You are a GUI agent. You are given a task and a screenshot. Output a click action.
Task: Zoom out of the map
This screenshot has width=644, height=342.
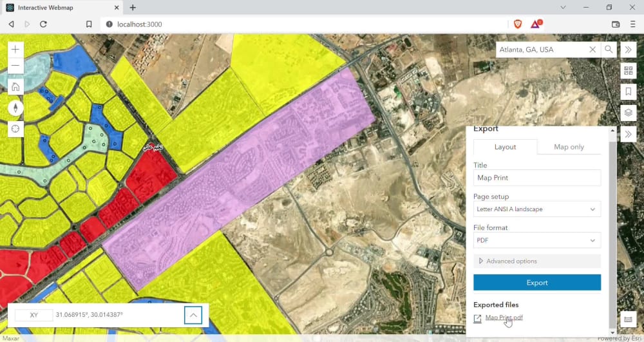click(15, 66)
